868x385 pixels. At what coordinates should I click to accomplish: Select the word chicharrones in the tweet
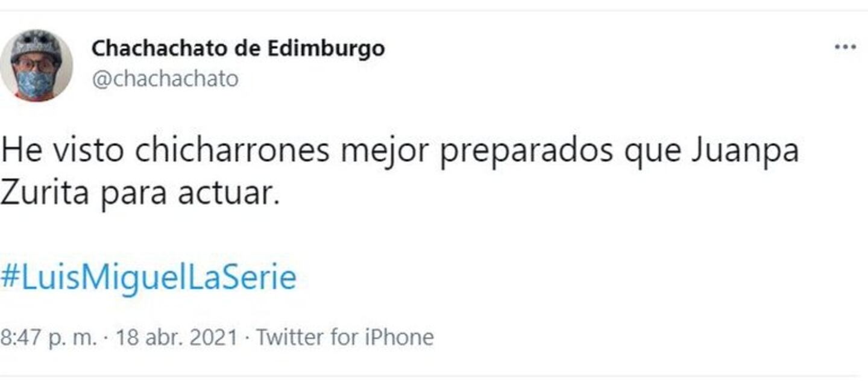pyautogui.click(x=233, y=151)
